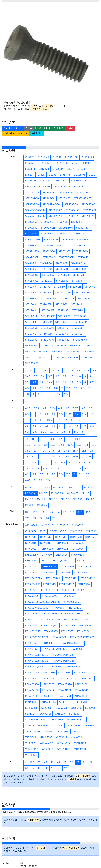101x868 pixels.
Task: Select model number ST3508-63
Action: tap(47, 234)
